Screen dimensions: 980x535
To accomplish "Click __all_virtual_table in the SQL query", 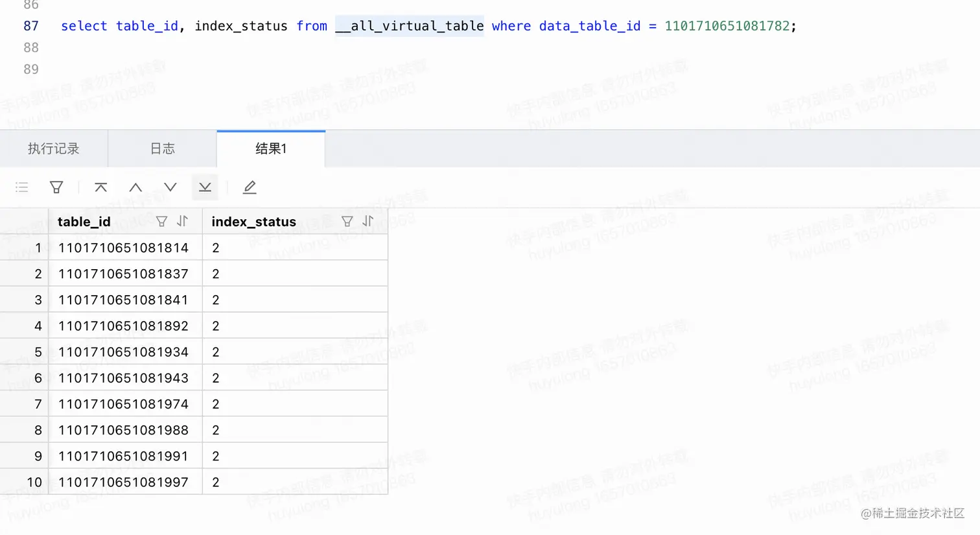I will coord(410,26).
